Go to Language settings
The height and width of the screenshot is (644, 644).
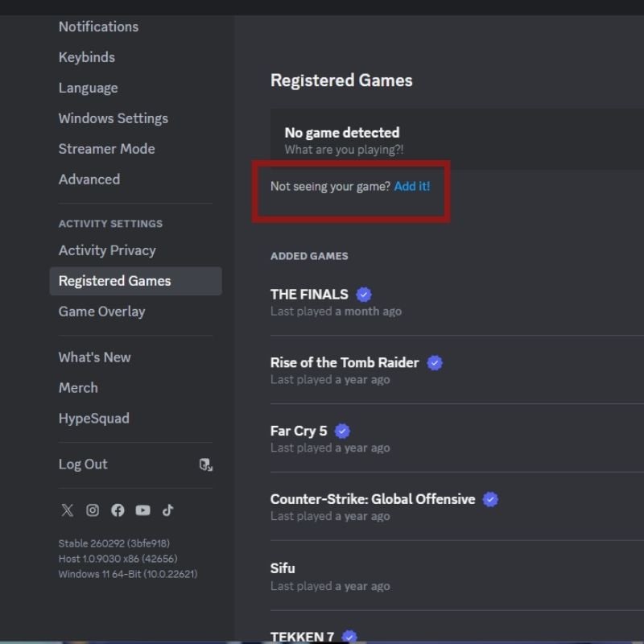(89, 88)
